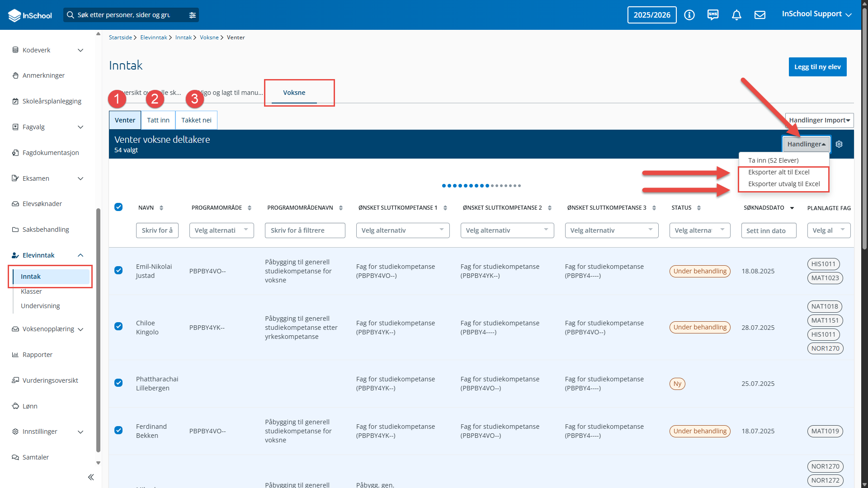Screen dimensions: 868x488
Task: Uncheck Emil-Nikolai Justad row checkbox
Action: tap(118, 270)
